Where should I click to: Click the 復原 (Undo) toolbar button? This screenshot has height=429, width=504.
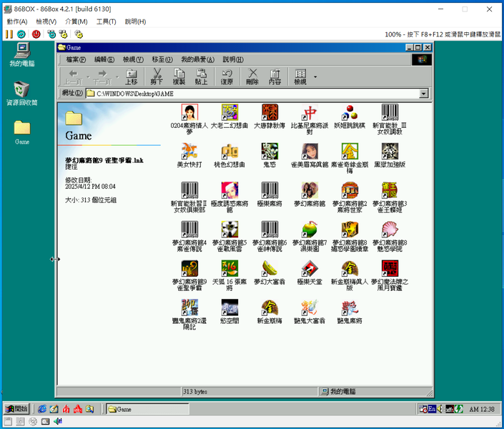[x=227, y=77]
